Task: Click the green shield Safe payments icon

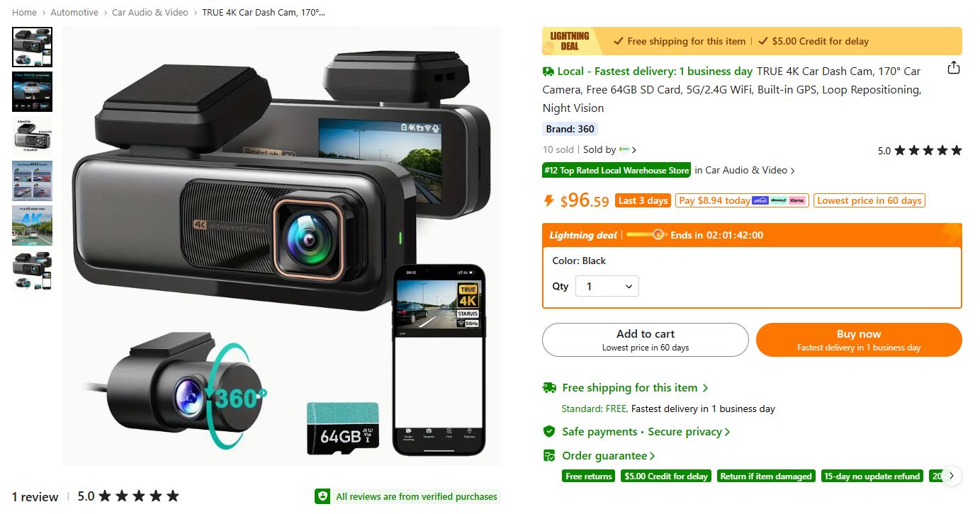Action: click(x=548, y=432)
